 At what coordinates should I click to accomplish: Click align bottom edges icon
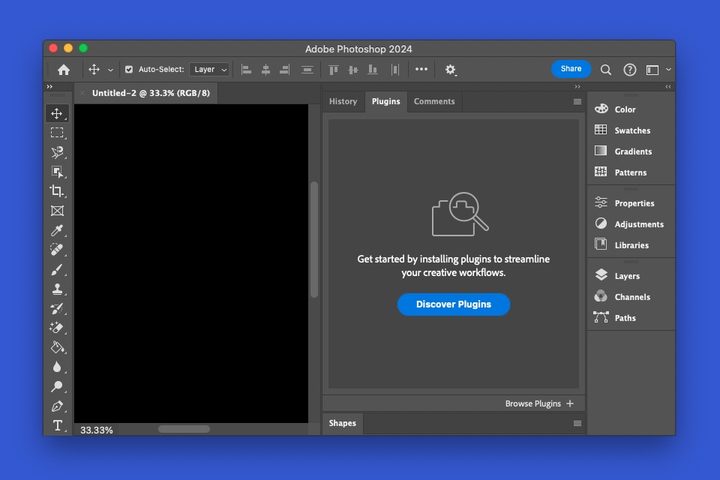click(x=372, y=70)
